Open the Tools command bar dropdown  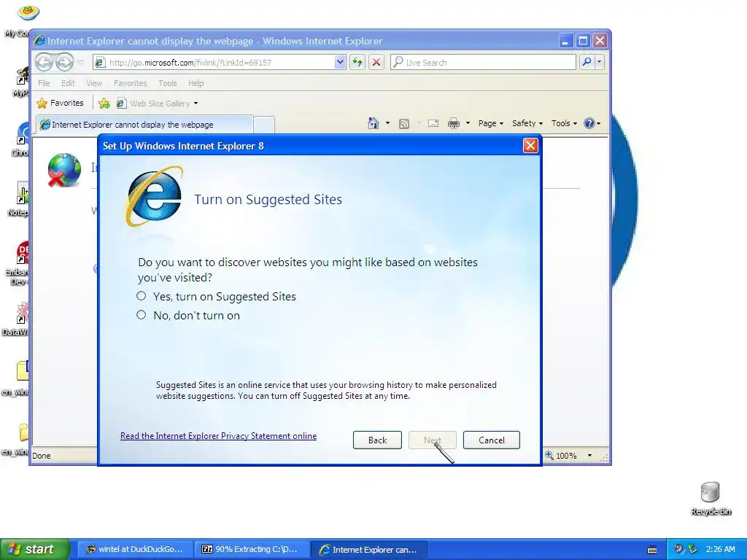[x=564, y=123]
